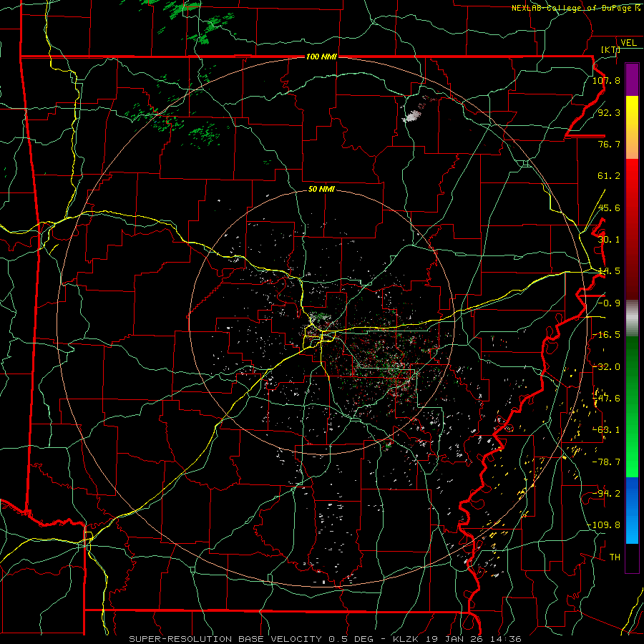The image size is (644, 644).
Task: Click the 100 NMI range ring label
Action: [x=321, y=57]
